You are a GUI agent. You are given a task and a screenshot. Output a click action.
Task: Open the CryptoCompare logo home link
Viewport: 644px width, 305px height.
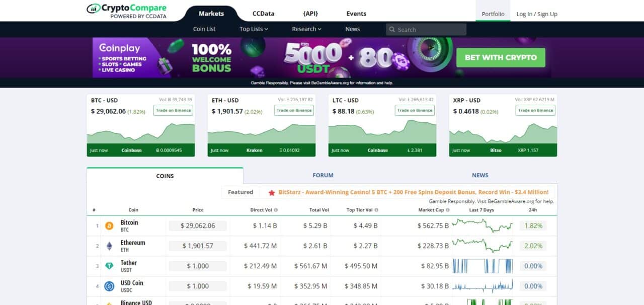point(126,11)
